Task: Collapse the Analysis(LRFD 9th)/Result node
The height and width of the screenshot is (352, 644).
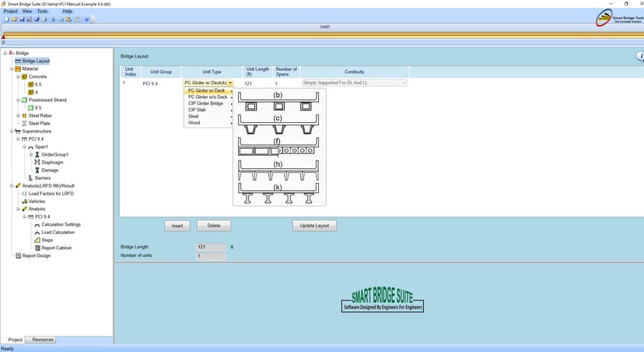Action: (x=12, y=186)
